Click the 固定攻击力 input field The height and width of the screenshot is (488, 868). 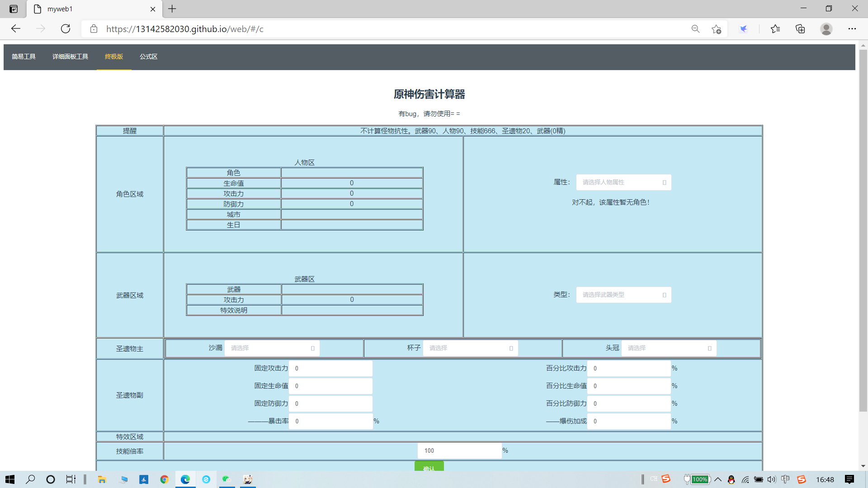click(x=330, y=368)
